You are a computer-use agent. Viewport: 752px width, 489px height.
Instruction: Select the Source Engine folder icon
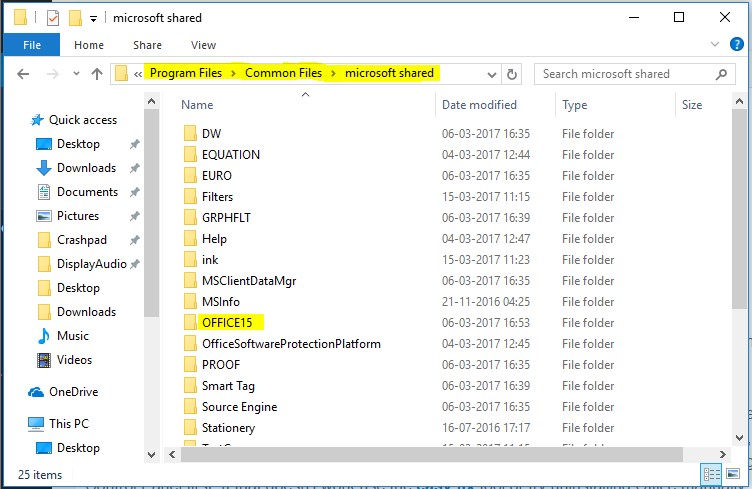(190, 407)
